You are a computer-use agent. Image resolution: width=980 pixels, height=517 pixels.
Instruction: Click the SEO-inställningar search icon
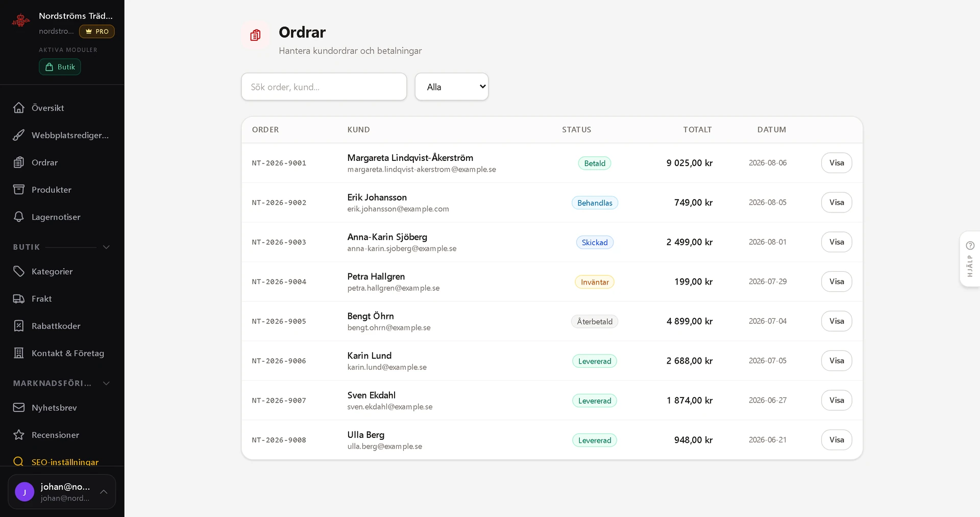coord(19,461)
